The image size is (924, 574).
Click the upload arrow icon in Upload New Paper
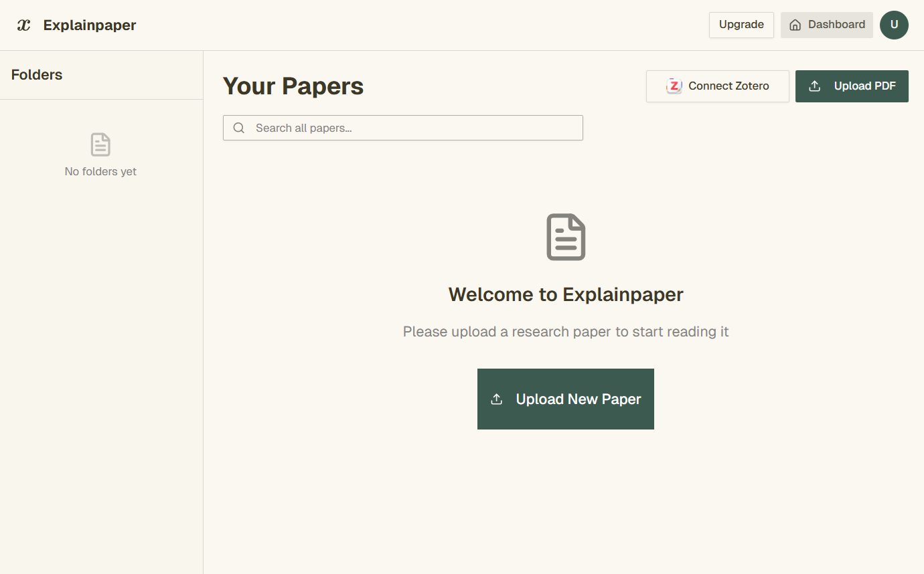click(x=496, y=399)
